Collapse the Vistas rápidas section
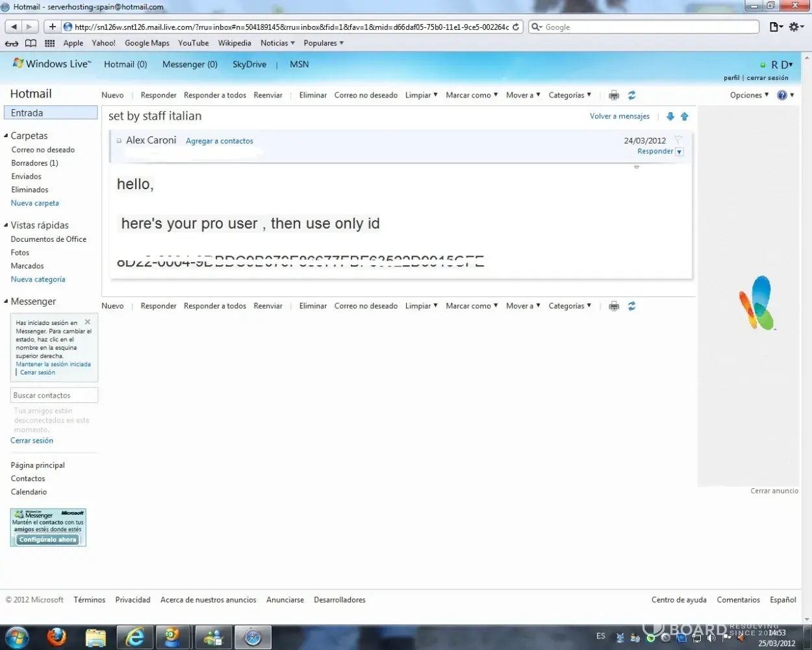This screenshot has width=812, height=650. tap(6, 225)
